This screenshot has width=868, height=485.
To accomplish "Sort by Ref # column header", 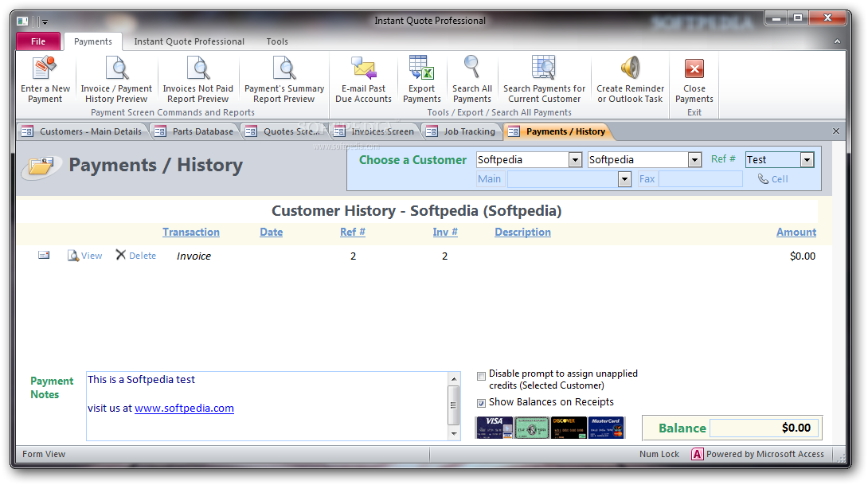I will pos(353,232).
